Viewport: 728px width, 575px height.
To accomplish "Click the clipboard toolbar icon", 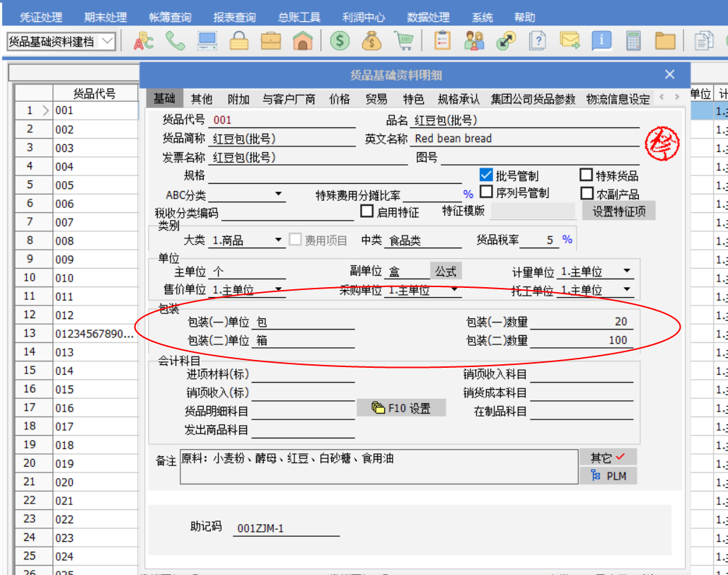I will (x=442, y=41).
